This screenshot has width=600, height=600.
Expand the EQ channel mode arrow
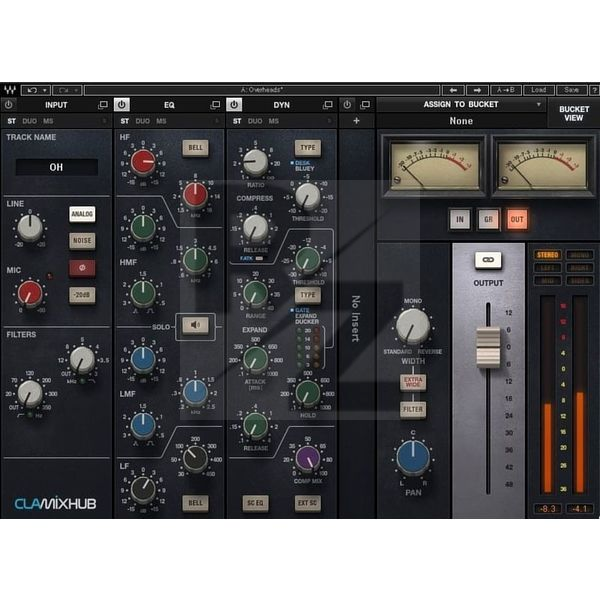[x=217, y=121]
